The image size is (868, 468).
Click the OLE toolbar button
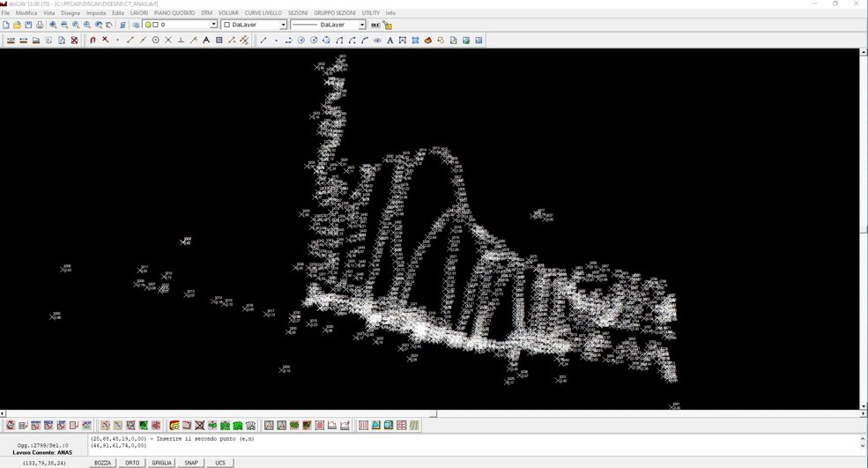375,25
